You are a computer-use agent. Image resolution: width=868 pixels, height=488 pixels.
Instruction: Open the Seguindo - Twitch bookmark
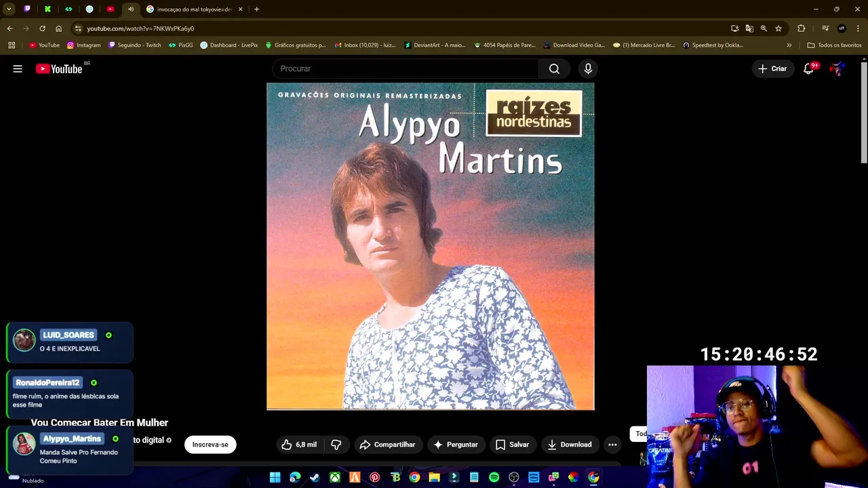135,45
